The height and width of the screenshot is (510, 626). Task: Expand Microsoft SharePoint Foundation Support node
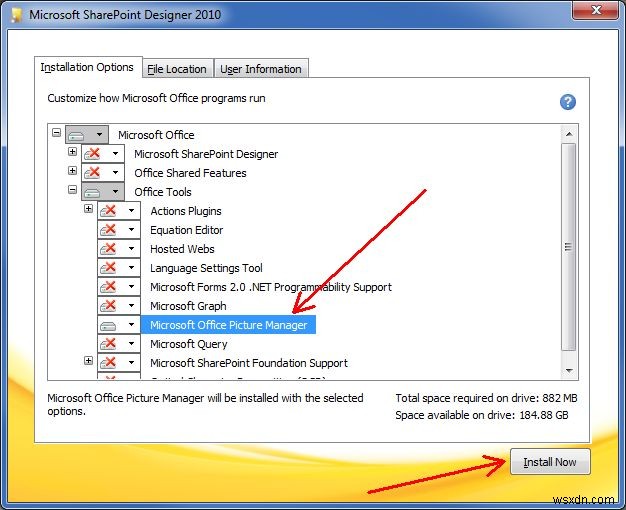(89, 361)
